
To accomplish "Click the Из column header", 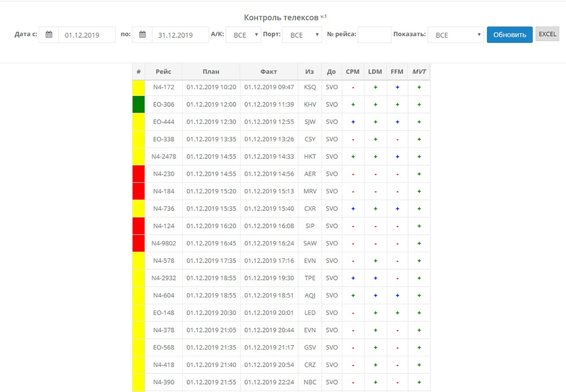I will [310, 71].
